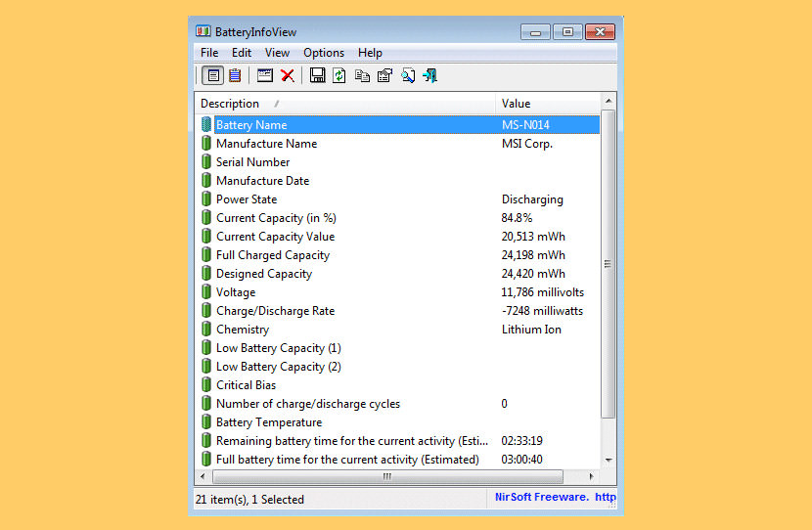The height and width of the screenshot is (530, 812).
Task: Click battery icon beside Battery Temperature
Action: (206, 421)
